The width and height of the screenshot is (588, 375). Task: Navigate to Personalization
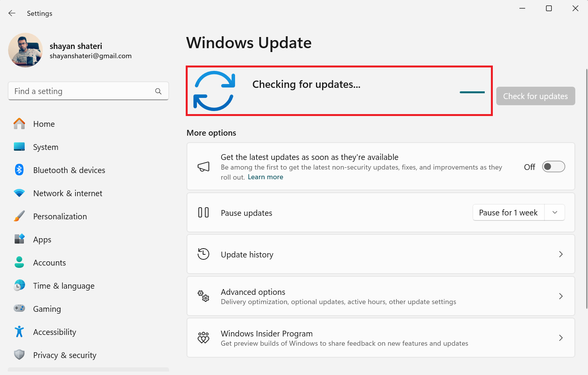89,216
